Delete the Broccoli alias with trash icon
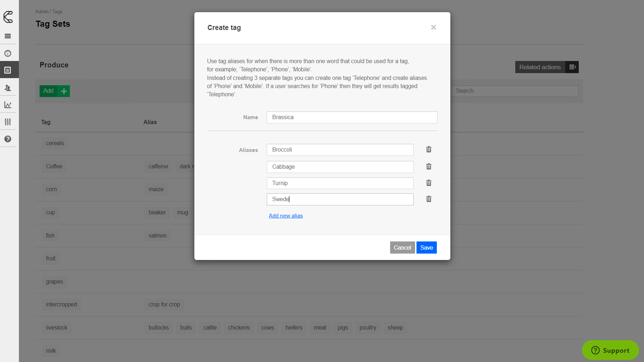The width and height of the screenshot is (644, 362). coord(429,149)
